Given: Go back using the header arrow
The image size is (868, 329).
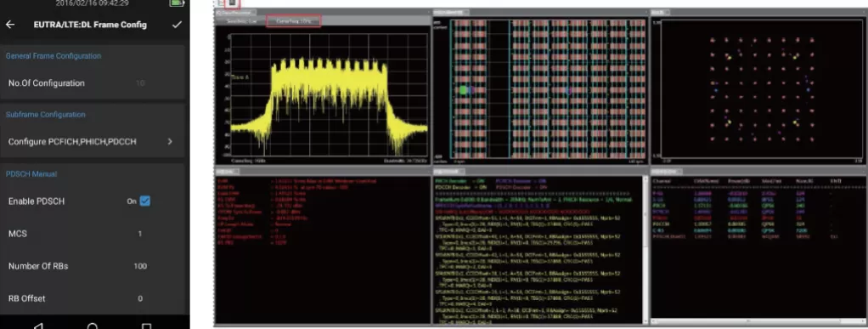Looking at the screenshot, I should coord(10,25).
